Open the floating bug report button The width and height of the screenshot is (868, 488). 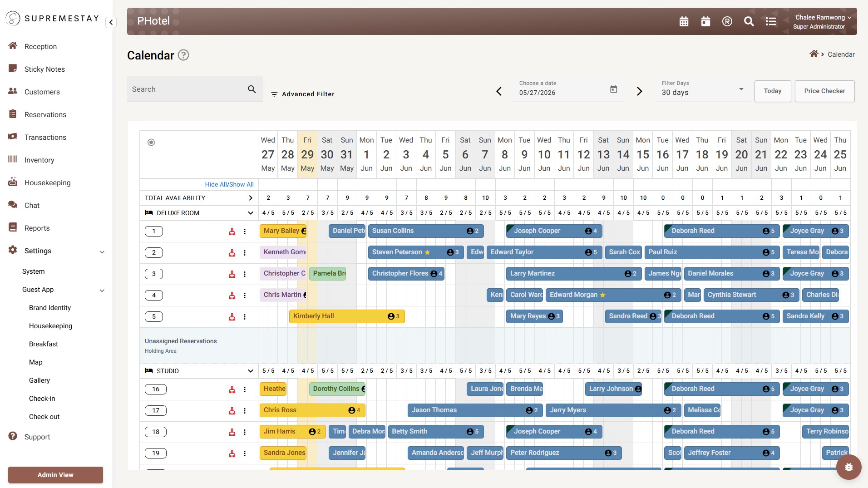coord(848,467)
